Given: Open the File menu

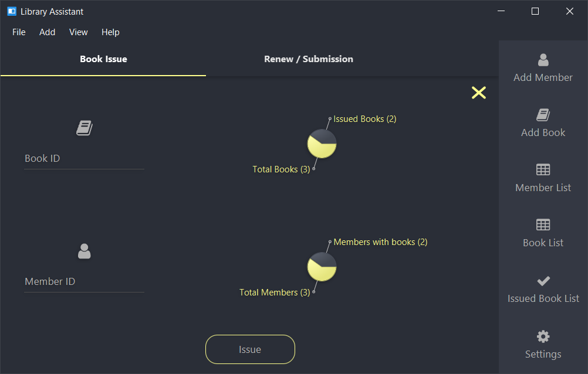Looking at the screenshot, I should click(19, 32).
